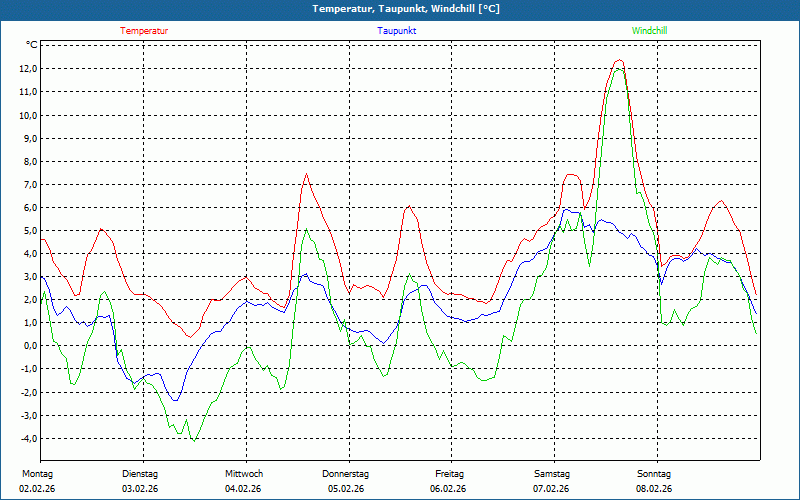
Task: Click the red Temperatur legend label
Action: click(x=144, y=31)
